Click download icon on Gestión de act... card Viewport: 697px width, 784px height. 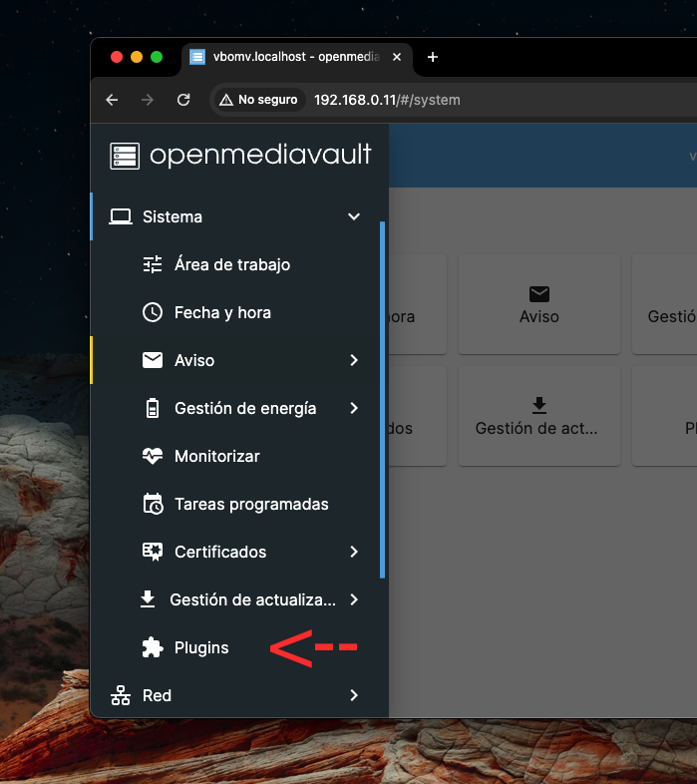click(539, 406)
